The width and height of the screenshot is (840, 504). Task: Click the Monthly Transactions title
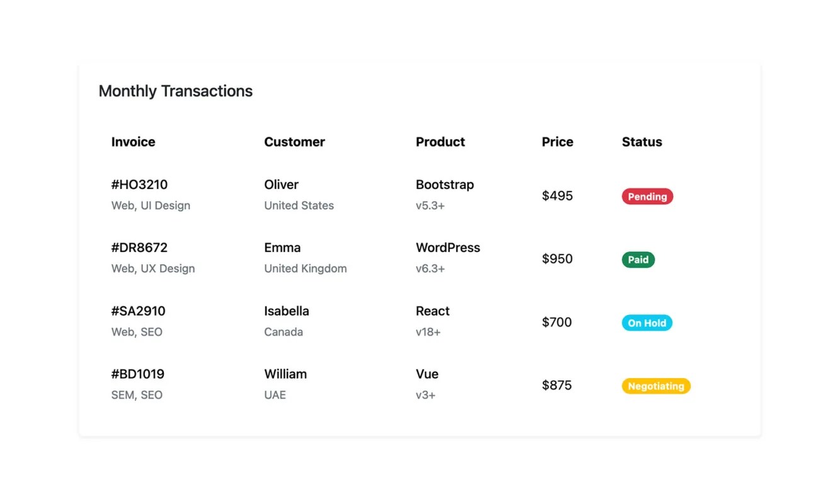tap(175, 91)
